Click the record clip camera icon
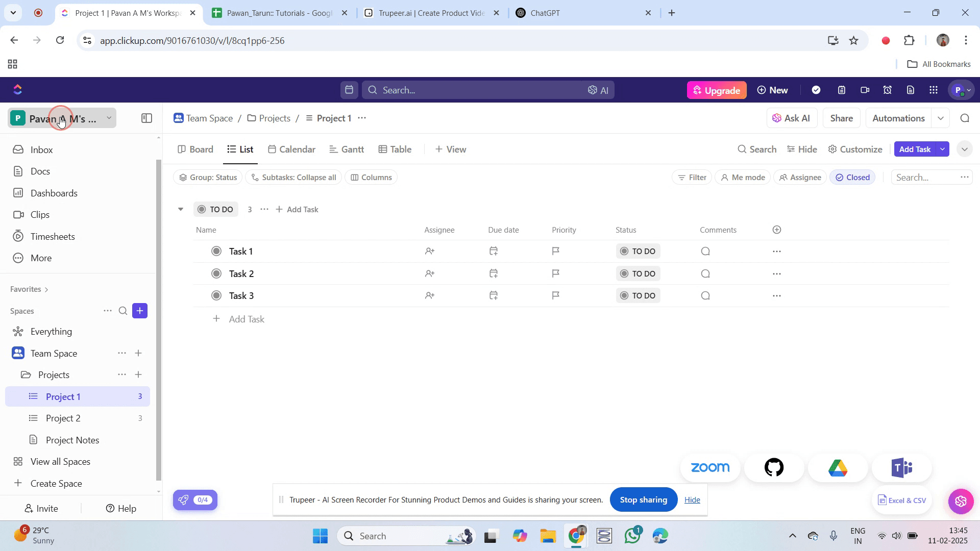980x551 pixels. pyautogui.click(x=865, y=90)
